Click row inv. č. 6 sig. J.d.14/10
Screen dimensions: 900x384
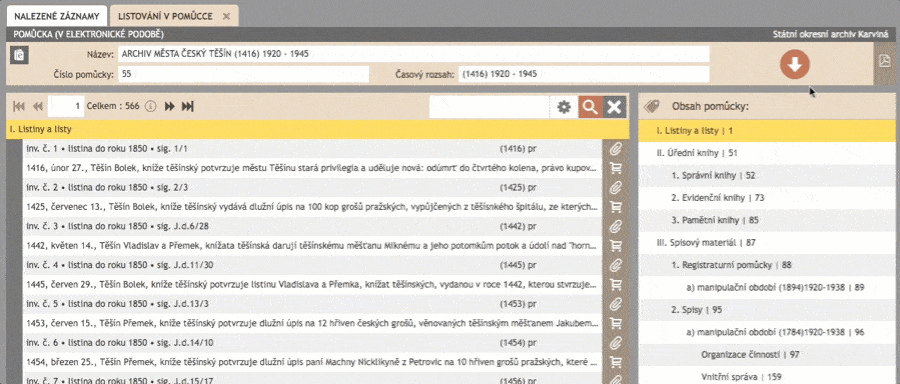(313, 343)
